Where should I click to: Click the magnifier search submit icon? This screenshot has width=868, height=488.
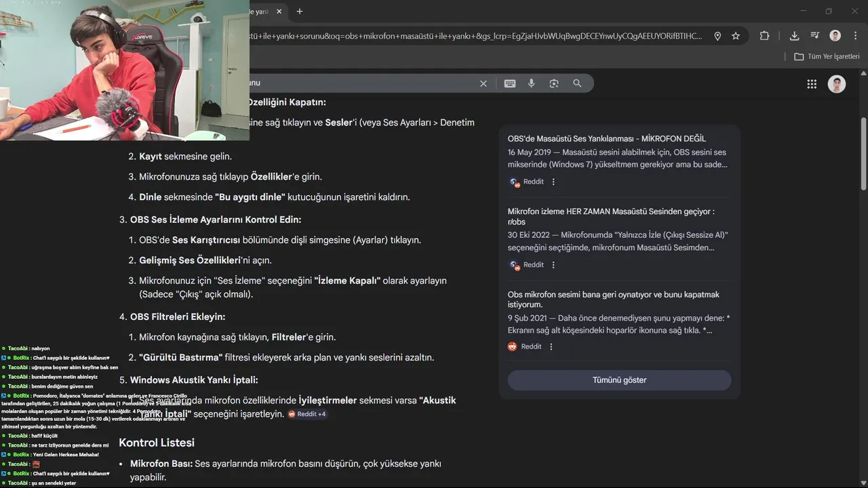point(577,83)
